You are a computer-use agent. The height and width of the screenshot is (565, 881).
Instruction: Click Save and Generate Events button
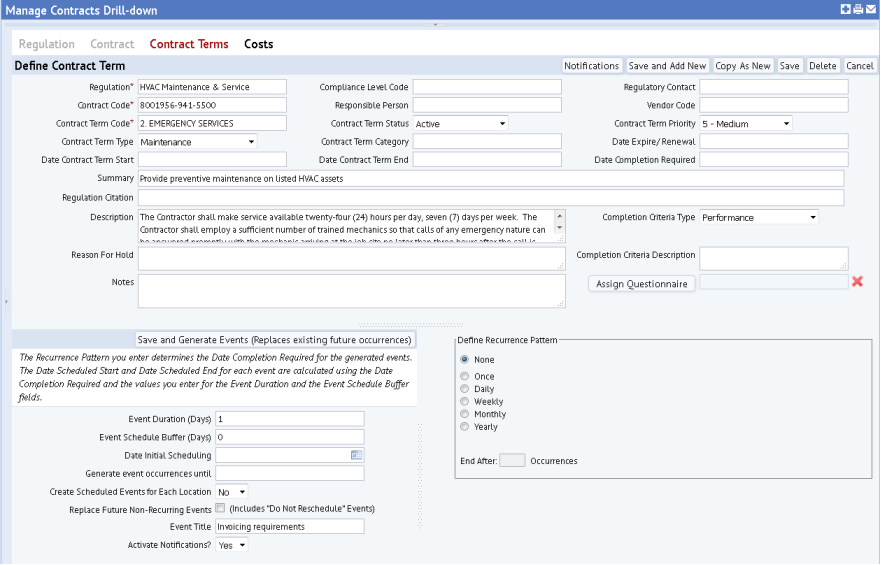[274, 339]
